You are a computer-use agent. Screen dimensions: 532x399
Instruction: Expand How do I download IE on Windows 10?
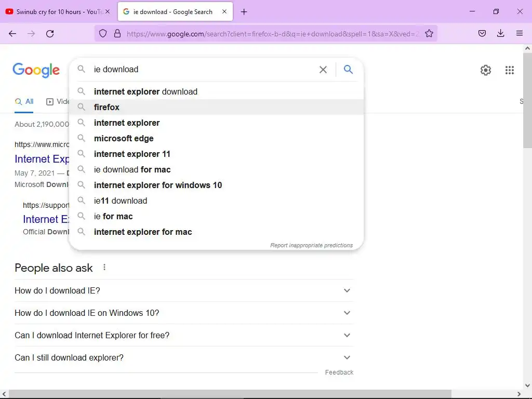pyautogui.click(x=183, y=313)
